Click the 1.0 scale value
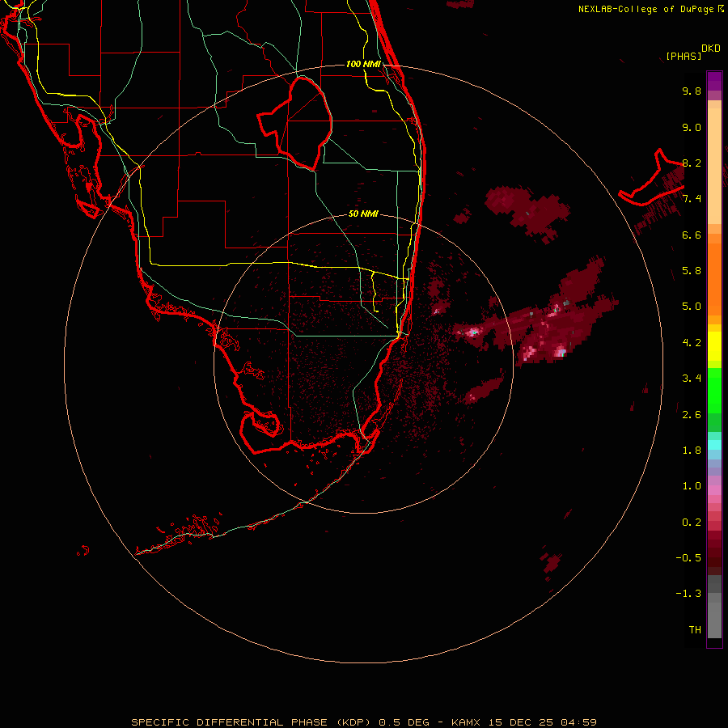 click(x=692, y=486)
